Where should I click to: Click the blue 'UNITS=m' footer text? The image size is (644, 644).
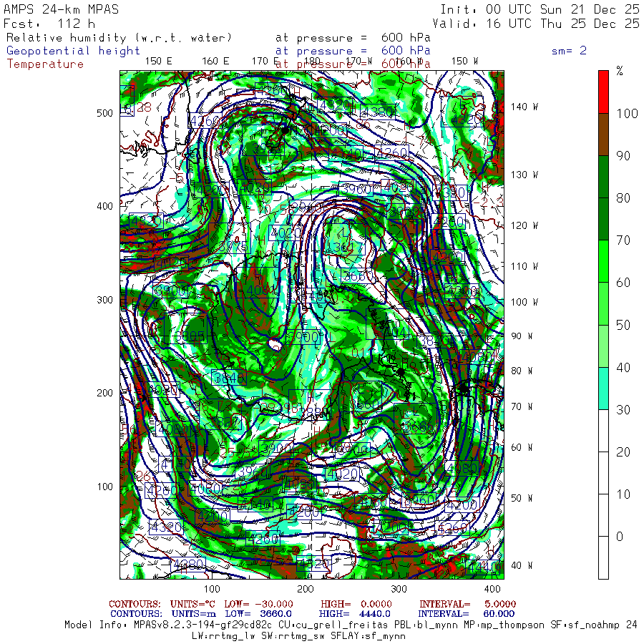[194, 614]
